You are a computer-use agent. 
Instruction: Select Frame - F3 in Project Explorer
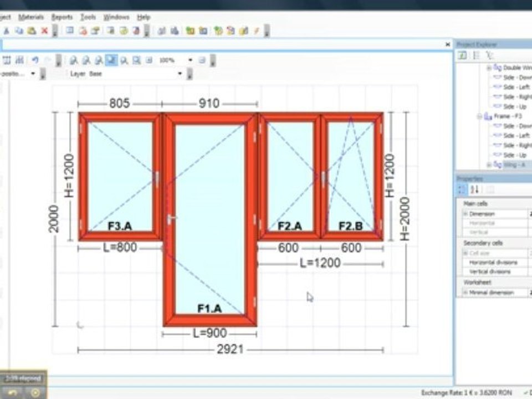tap(508, 116)
